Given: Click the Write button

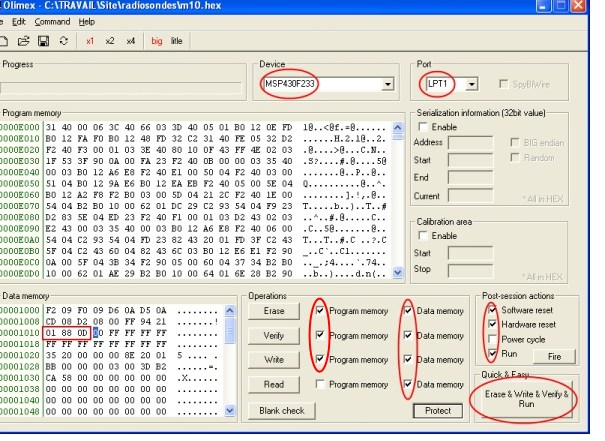Looking at the screenshot, I should (x=274, y=360).
